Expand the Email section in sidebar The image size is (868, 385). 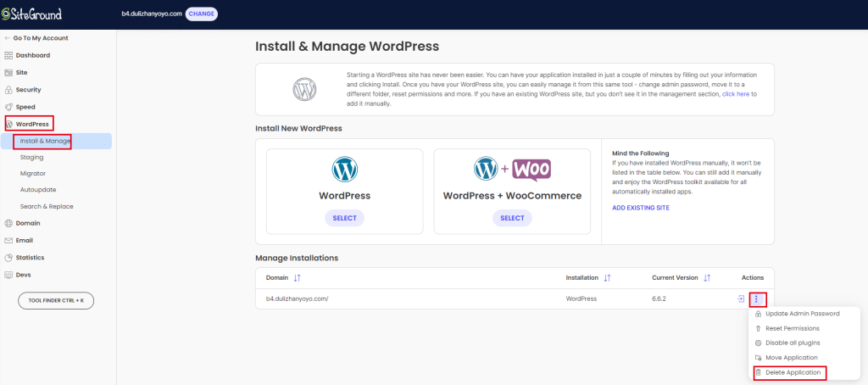[25, 241]
